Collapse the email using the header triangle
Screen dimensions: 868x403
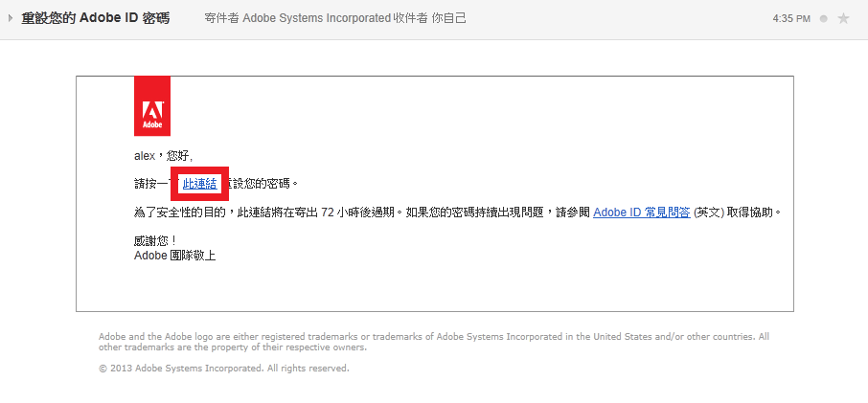10,18
